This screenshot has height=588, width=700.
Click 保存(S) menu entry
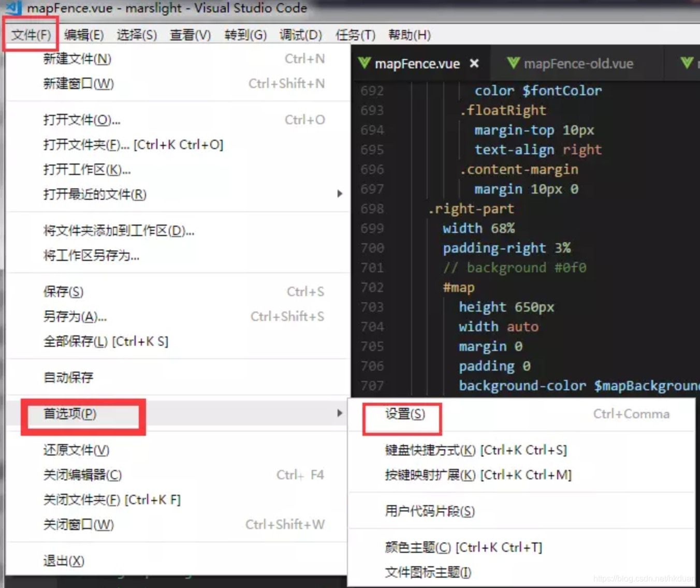pos(178,292)
